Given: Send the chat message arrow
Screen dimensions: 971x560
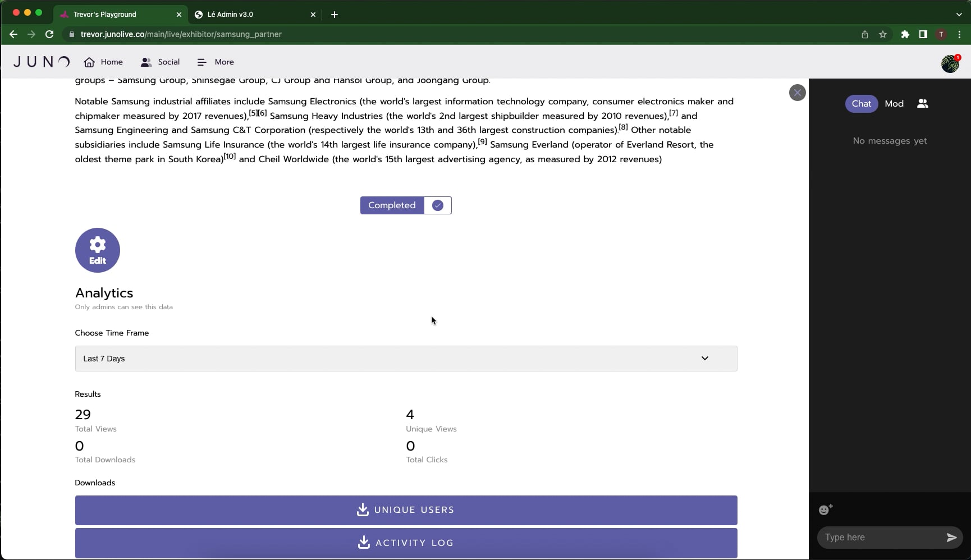Looking at the screenshot, I should (951, 538).
